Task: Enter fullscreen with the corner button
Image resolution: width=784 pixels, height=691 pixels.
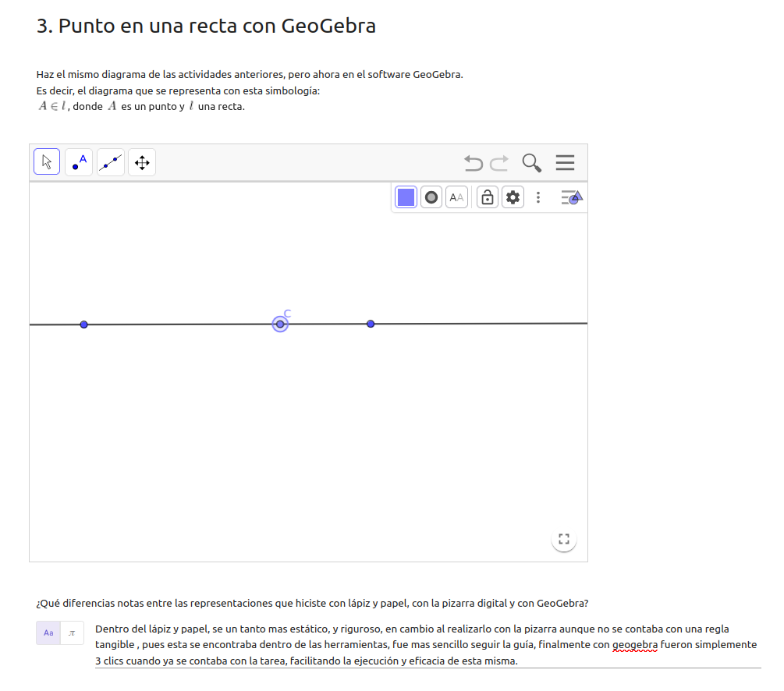Action: tap(564, 539)
